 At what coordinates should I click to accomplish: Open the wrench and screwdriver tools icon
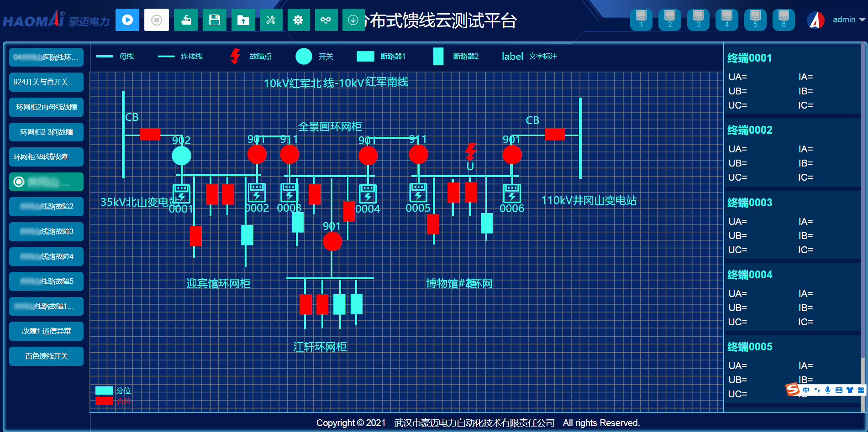click(x=271, y=20)
